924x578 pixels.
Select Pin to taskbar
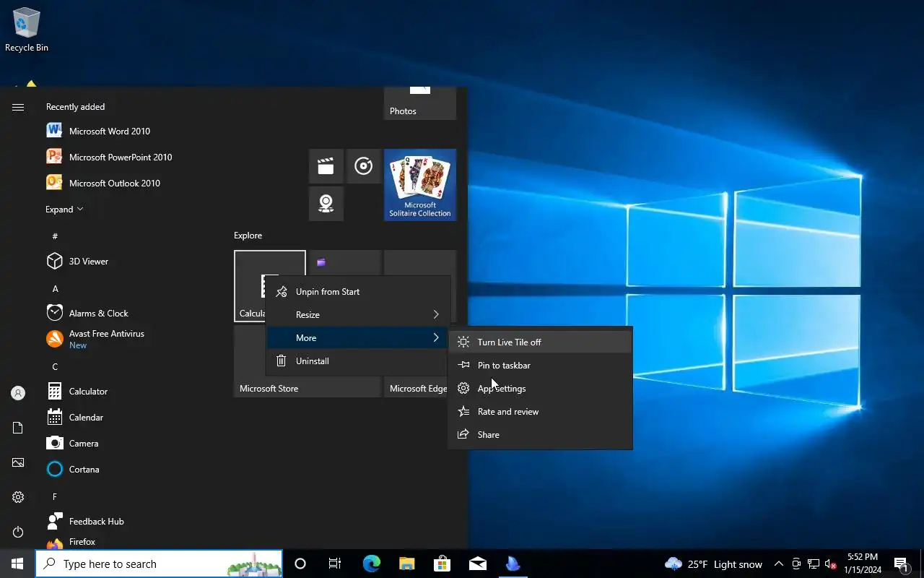(x=540, y=366)
